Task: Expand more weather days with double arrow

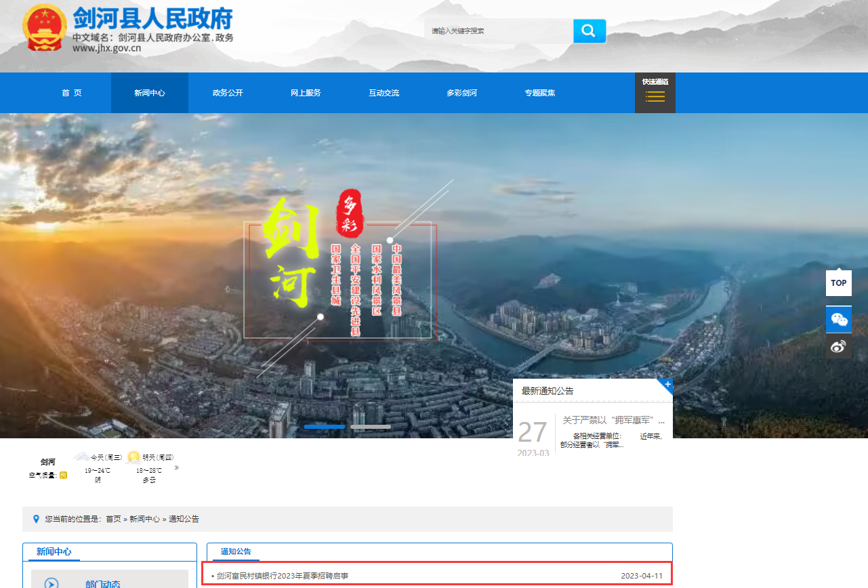Action: pos(177,467)
